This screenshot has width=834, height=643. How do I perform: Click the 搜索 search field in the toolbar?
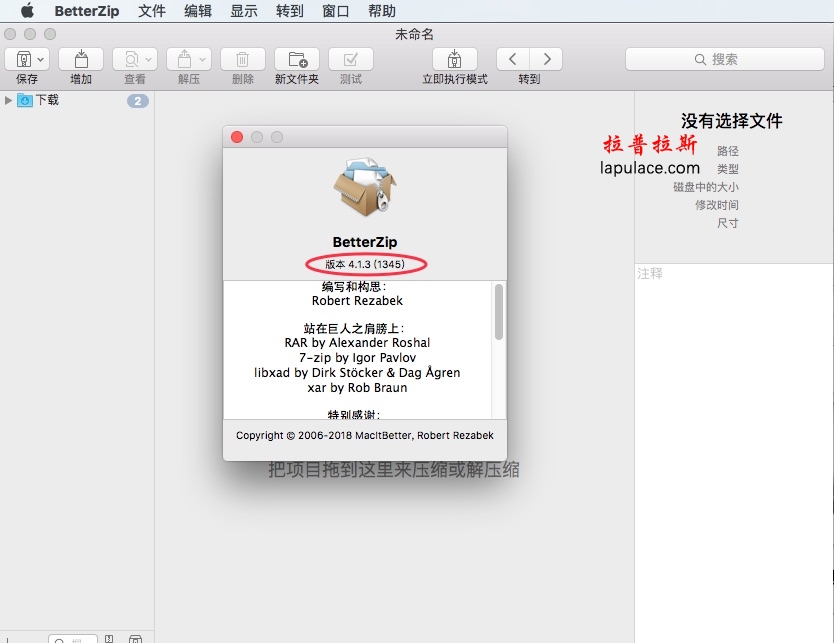click(724, 59)
